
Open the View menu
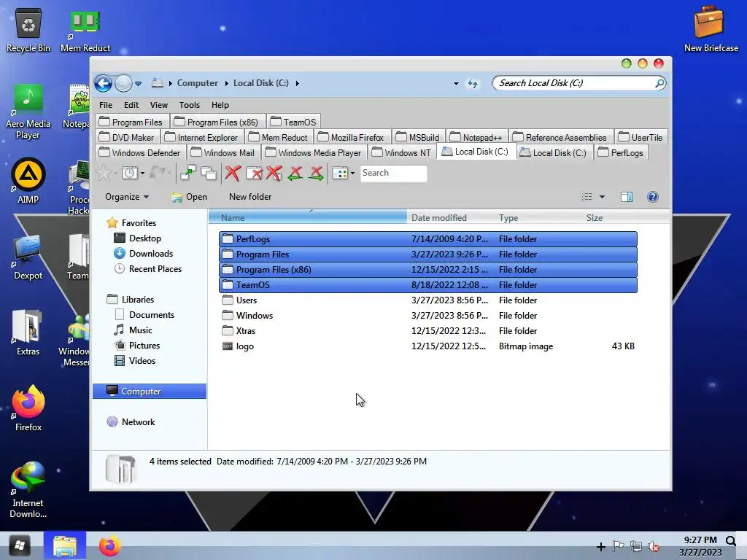pyautogui.click(x=158, y=105)
